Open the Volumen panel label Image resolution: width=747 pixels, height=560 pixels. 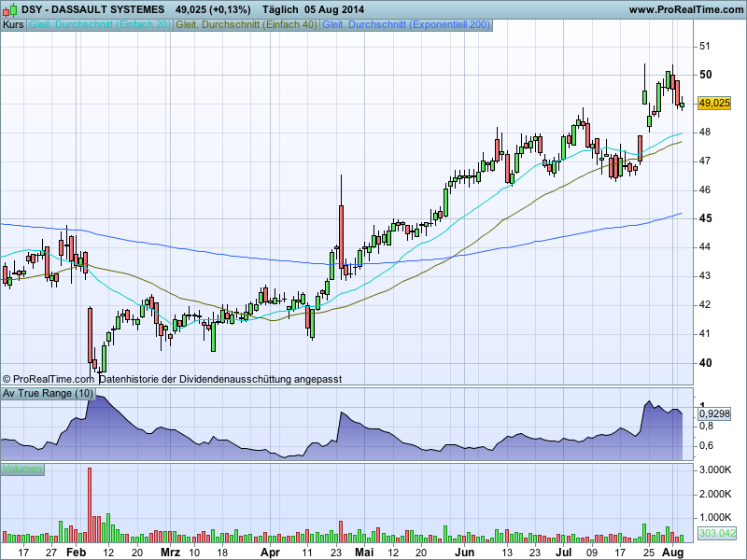coord(21,469)
